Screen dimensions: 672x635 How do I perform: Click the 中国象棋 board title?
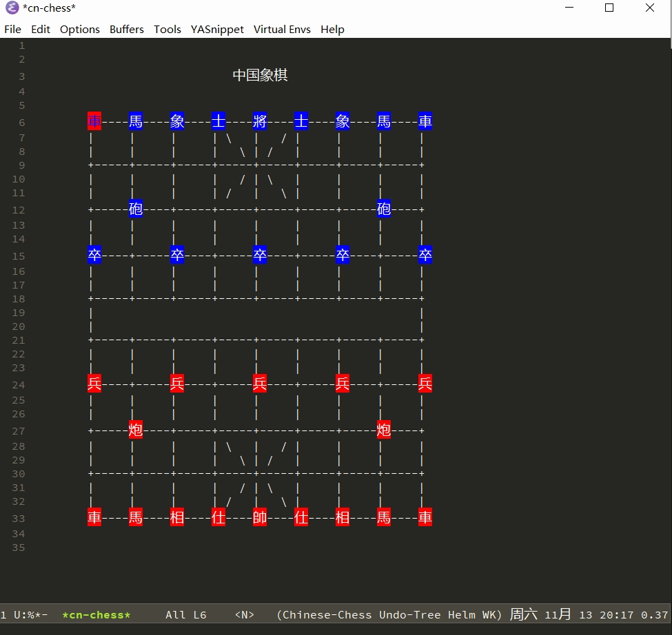(260, 75)
